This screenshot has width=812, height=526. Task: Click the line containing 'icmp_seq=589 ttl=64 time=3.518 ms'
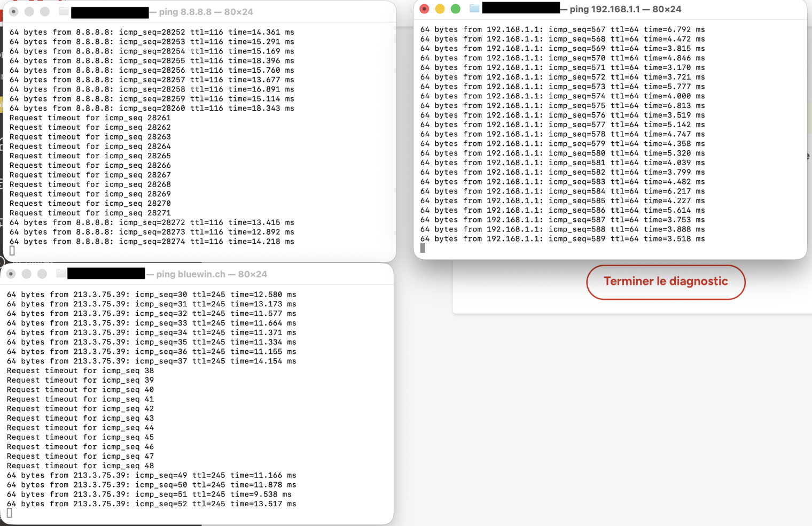(563, 239)
